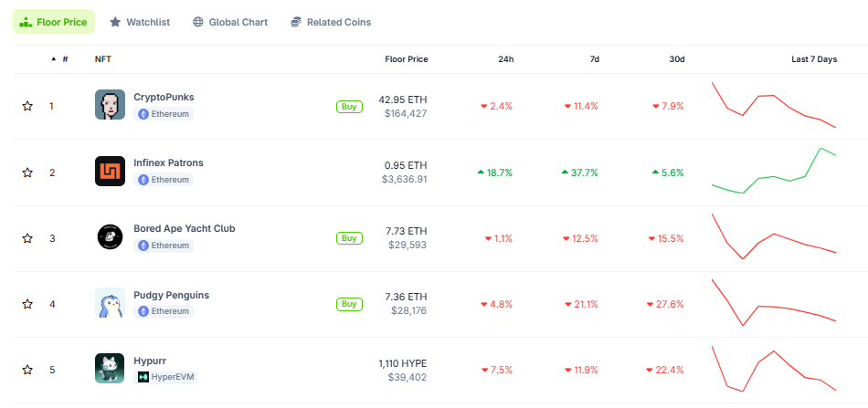Sort the table by 24h column header

pyautogui.click(x=505, y=59)
